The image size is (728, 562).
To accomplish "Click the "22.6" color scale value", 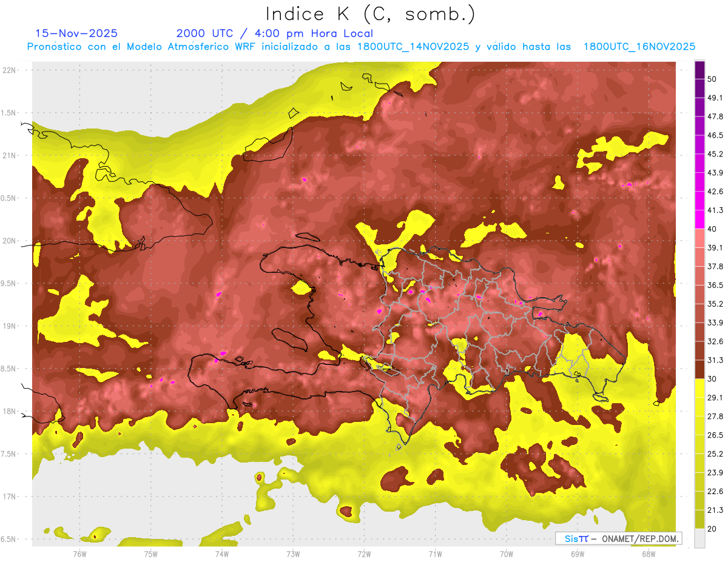I will 715,492.
